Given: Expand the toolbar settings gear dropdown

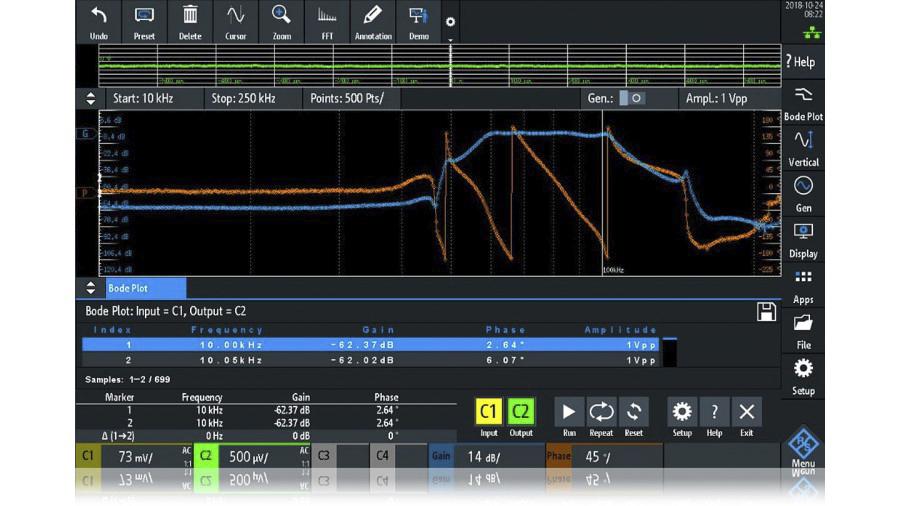Looking at the screenshot, I should click(450, 23).
